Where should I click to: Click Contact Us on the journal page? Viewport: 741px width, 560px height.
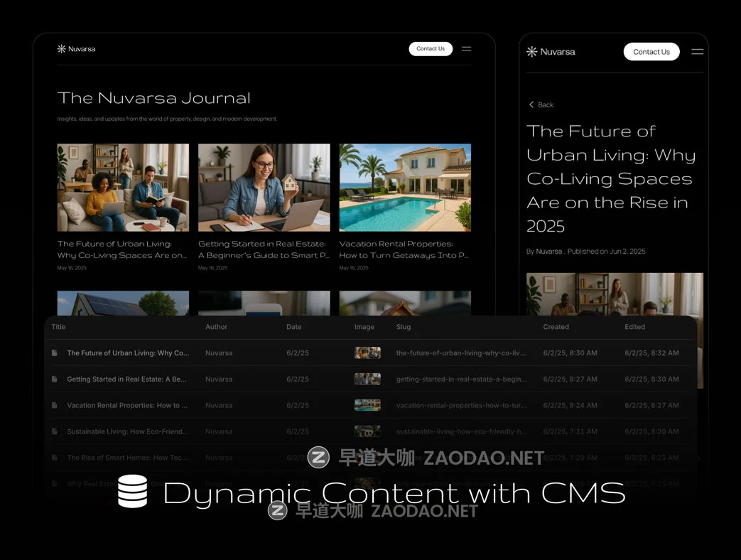[x=431, y=48]
